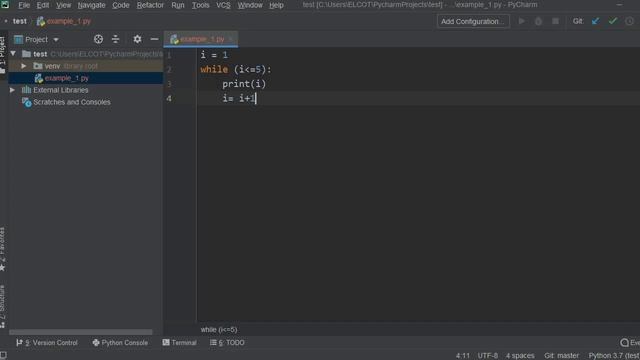
Task: Open the Refactor menu
Action: 150,5
